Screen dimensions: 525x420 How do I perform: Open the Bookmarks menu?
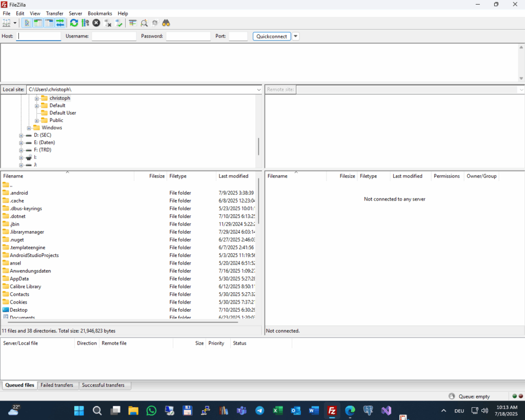(x=100, y=13)
